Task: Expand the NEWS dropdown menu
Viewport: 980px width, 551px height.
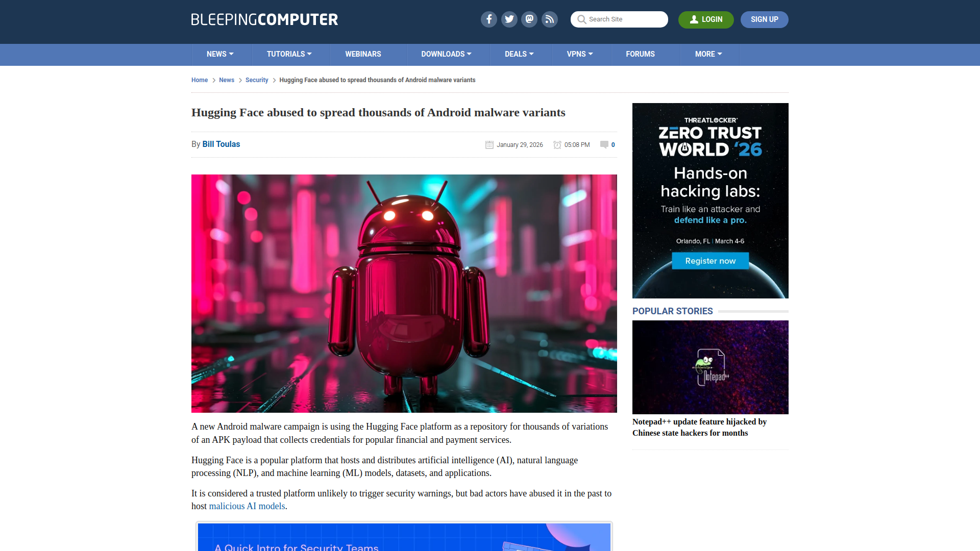Action: [220, 54]
